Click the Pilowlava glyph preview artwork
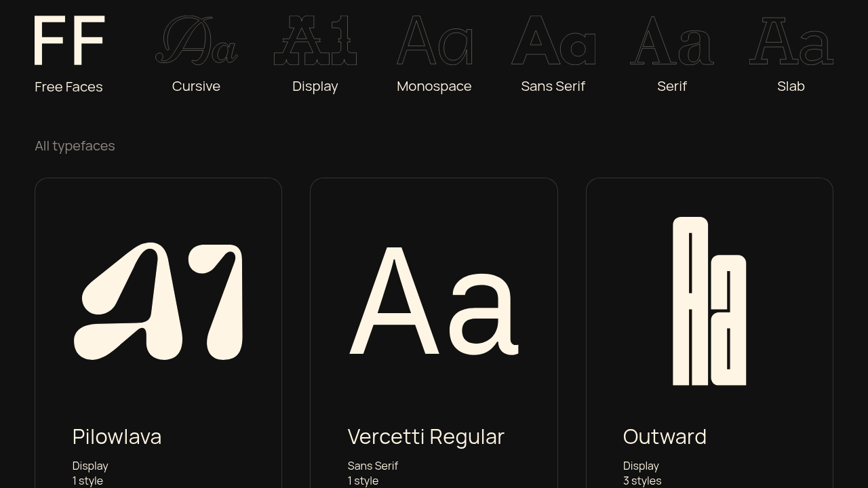Image resolution: width=868 pixels, height=488 pixels. click(158, 302)
